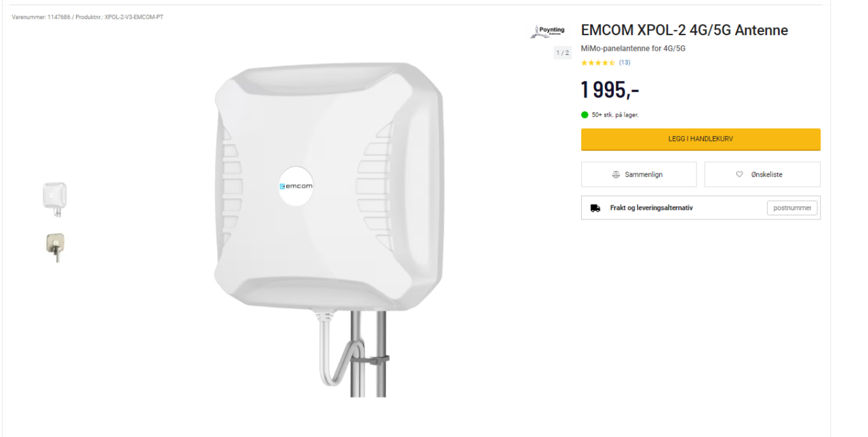Show the second product thumbnail image
Viewport: 868px width, 437px height.
(x=55, y=247)
